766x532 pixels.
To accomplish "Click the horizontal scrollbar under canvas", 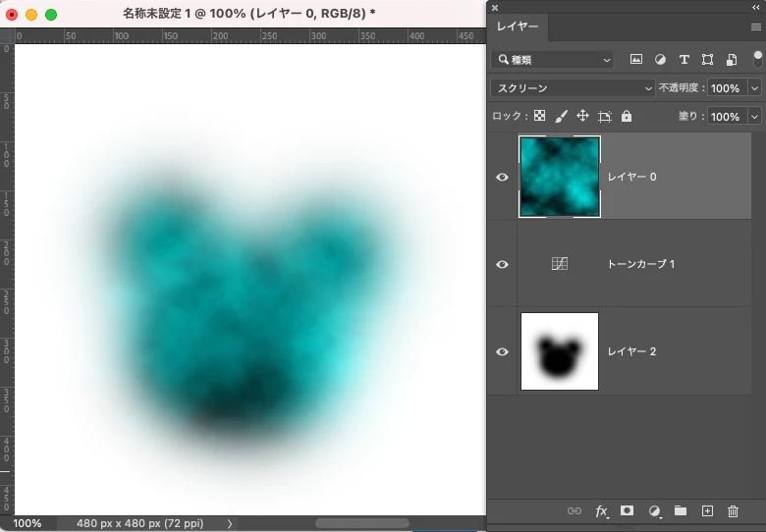I will [361, 524].
